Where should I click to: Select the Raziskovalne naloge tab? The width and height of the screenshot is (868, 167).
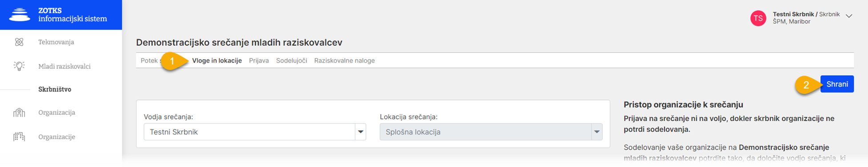(x=345, y=60)
